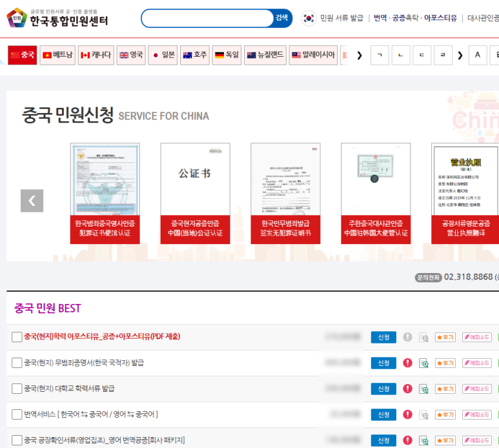Select the 독일 country tab
This screenshot has height=448, width=499.
click(x=227, y=55)
